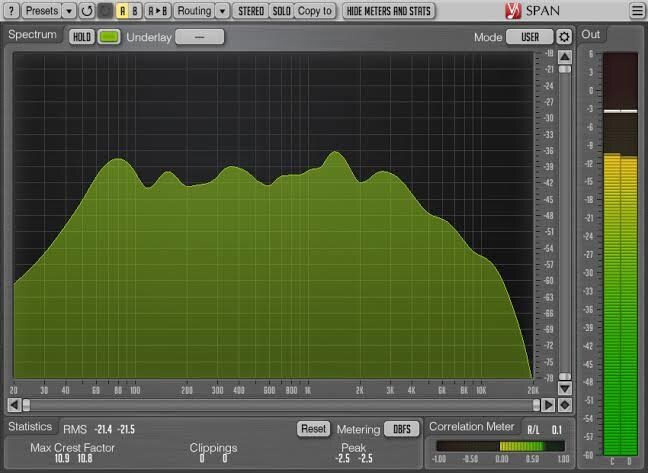Viewport: 648px width, 473px height.
Task: Click the output level meter bars
Action: tap(620, 254)
